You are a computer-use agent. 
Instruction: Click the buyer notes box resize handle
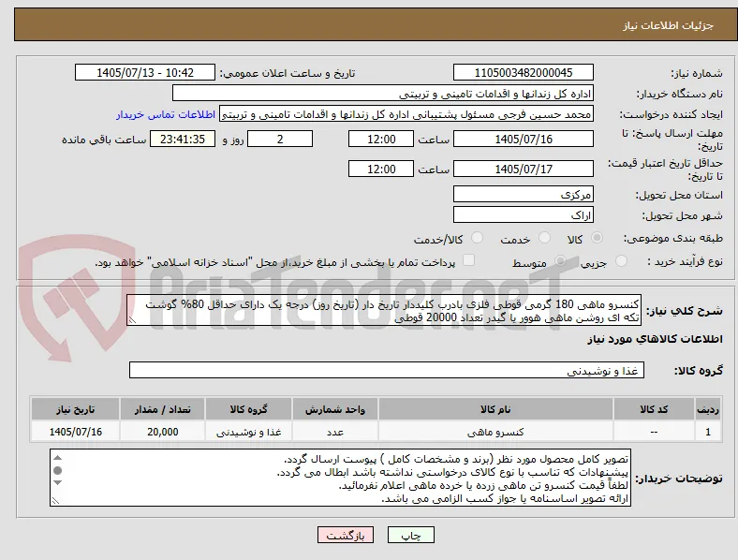(x=55, y=501)
